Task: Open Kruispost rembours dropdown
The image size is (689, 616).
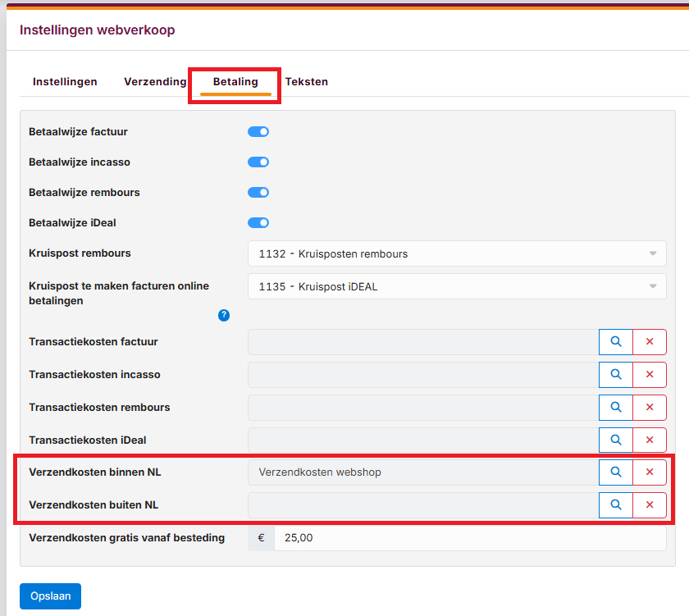Action: [457, 254]
